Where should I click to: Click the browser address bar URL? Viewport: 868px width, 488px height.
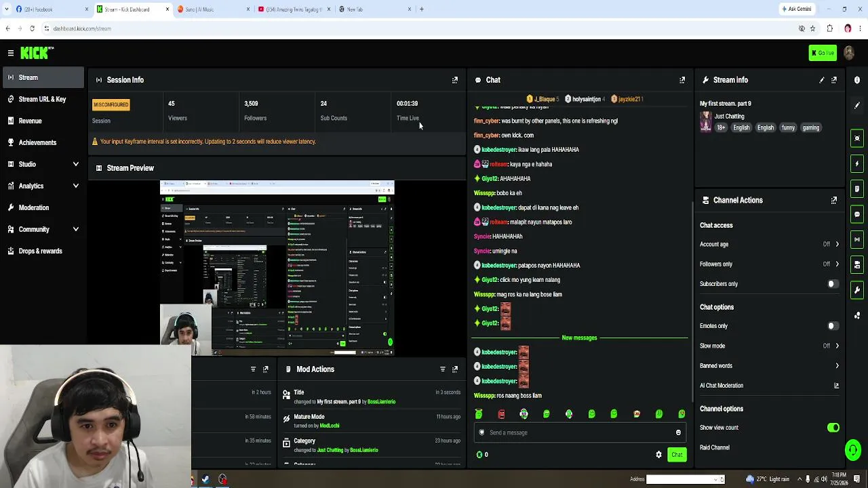coord(82,28)
